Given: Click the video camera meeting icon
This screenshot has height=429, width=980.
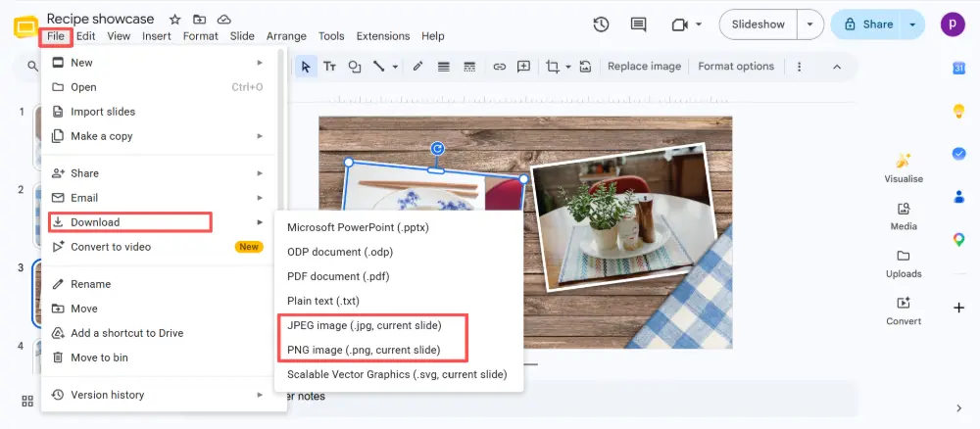Looking at the screenshot, I should click(x=679, y=24).
